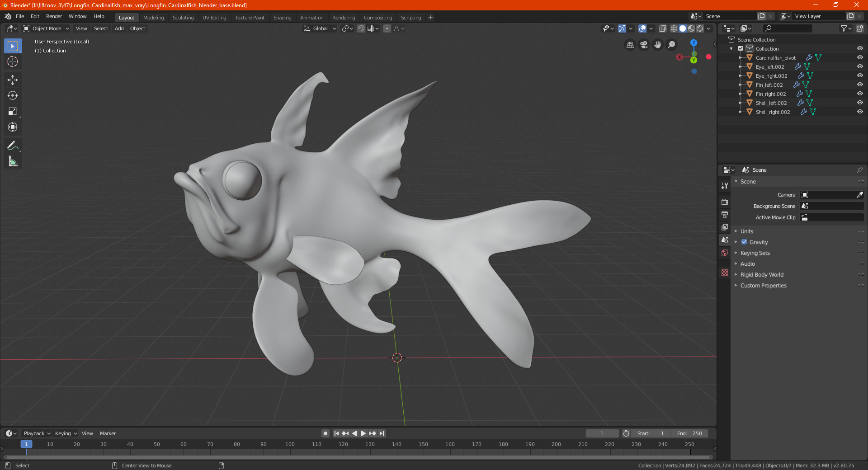Open the Texture properties tab
This screenshot has height=470, width=868.
pos(725,273)
